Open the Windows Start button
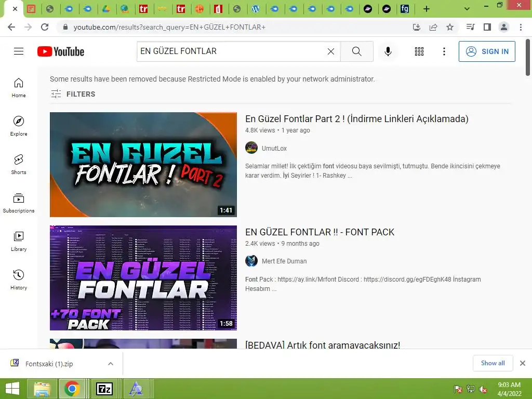Image resolution: width=532 pixels, height=399 pixels. [x=12, y=389]
